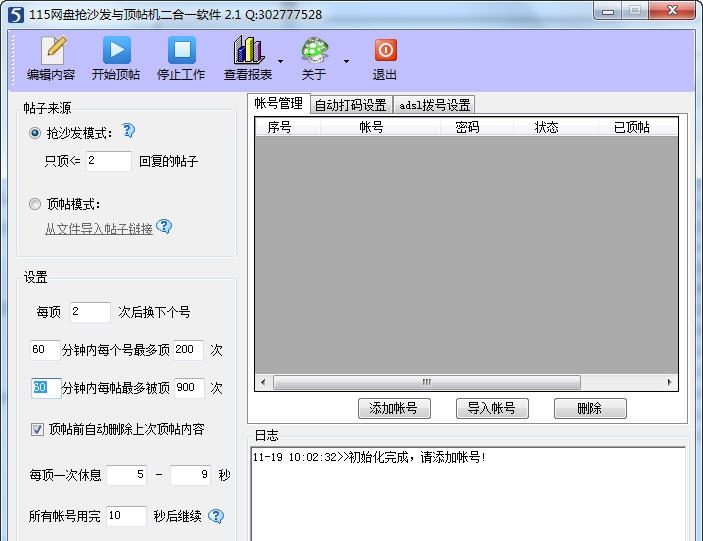Switch to the 自动打码设置 tab
The image size is (703, 541).
pyautogui.click(x=350, y=105)
